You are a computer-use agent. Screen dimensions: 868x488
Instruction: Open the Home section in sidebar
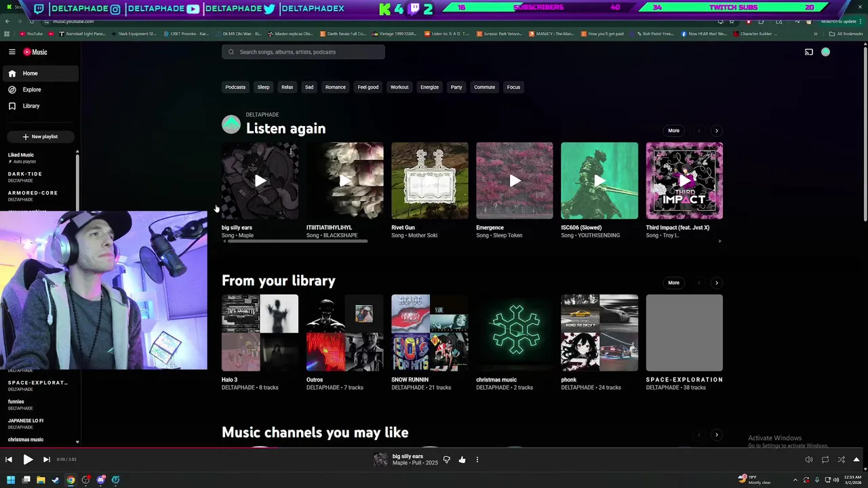coord(41,73)
